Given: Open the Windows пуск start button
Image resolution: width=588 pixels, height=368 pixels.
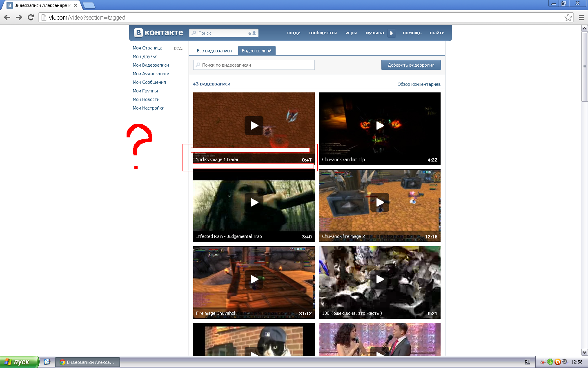Looking at the screenshot, I should tap(19, 362).
